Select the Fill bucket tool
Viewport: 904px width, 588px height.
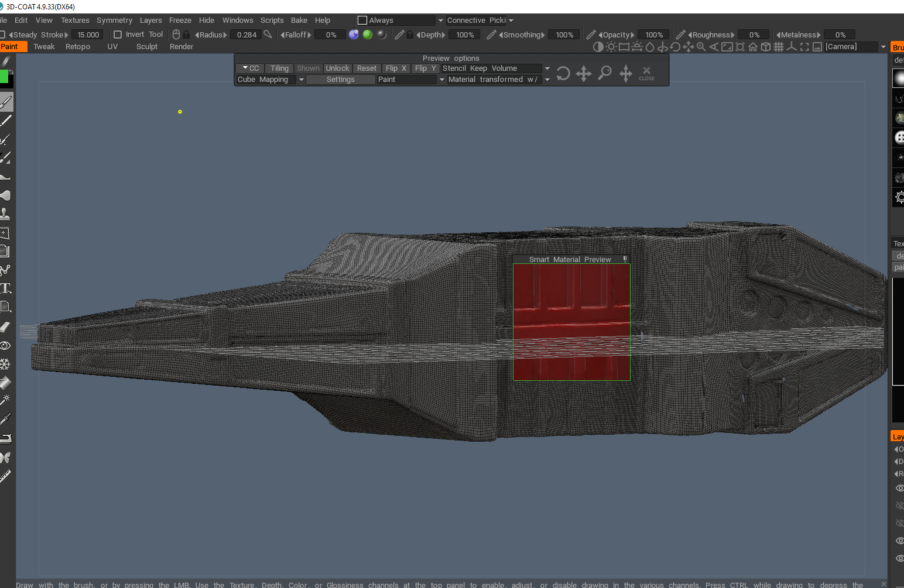click(6, 383)
